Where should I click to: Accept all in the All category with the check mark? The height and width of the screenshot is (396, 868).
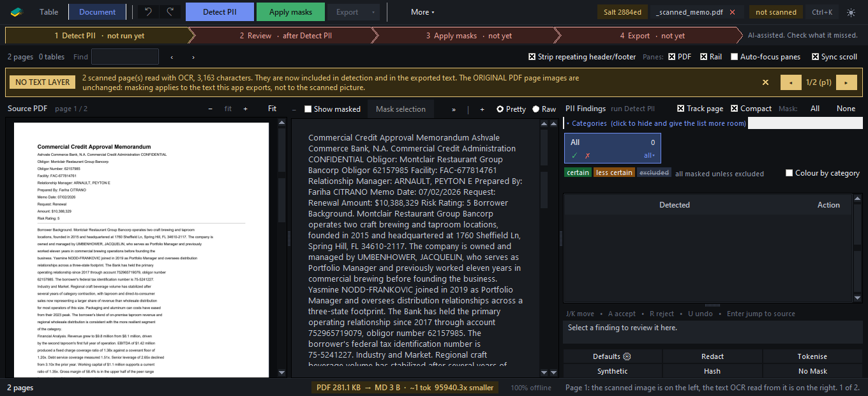coord(574,155)
